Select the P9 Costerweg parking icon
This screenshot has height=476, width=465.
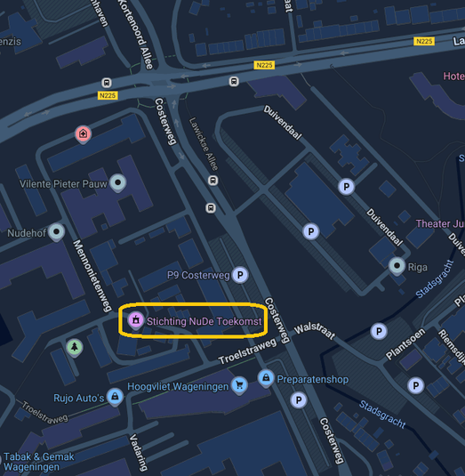point(240,275)
